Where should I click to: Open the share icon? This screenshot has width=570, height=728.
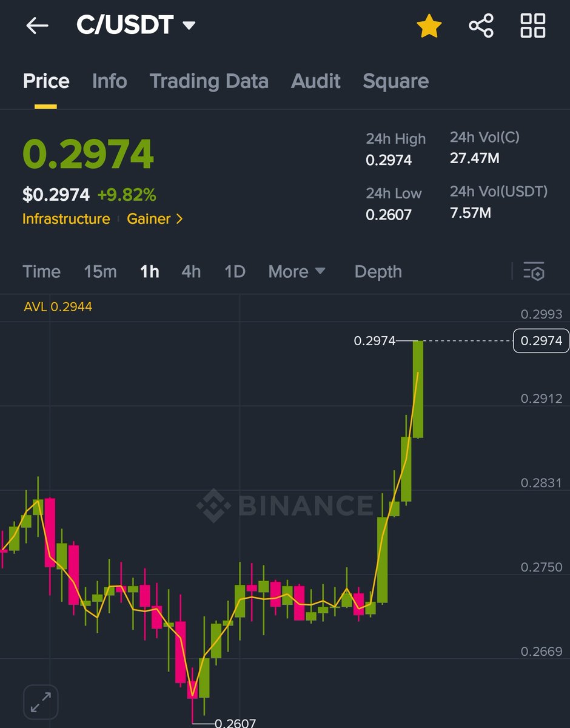tap(481, 26)
